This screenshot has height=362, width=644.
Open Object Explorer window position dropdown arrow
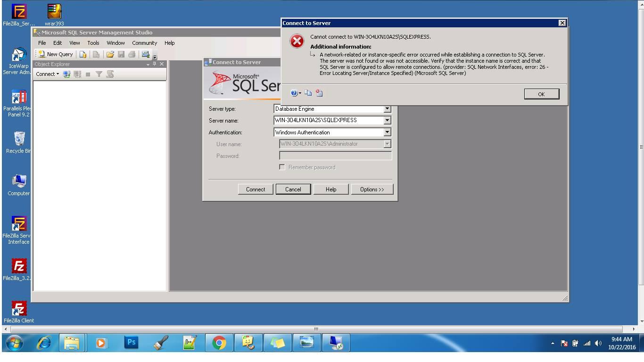(x=148, y=64)
